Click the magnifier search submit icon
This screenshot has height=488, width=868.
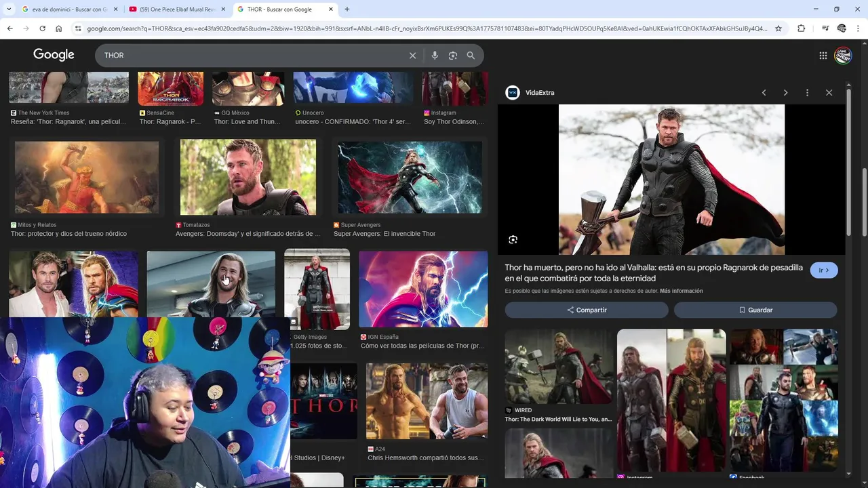click(x=471, y=56)
